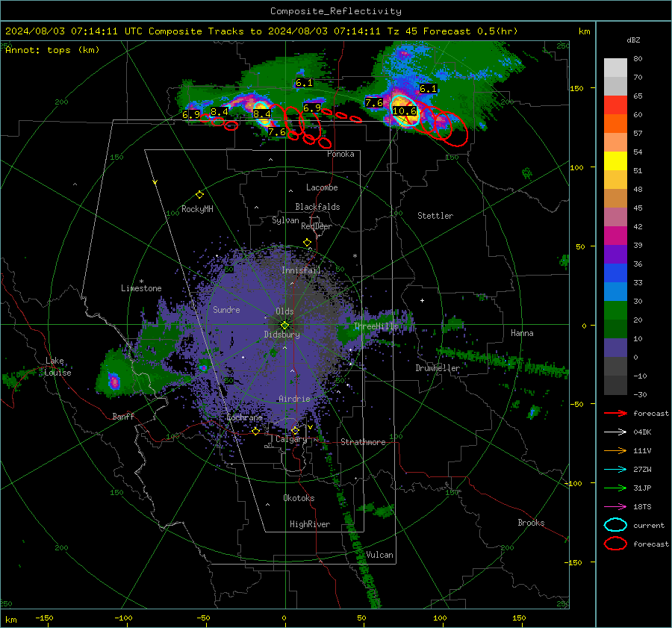The image size is (672, 628).
Task: Click the 'Forecast 0.5(hr)' header text
Action: pos(470,31)
